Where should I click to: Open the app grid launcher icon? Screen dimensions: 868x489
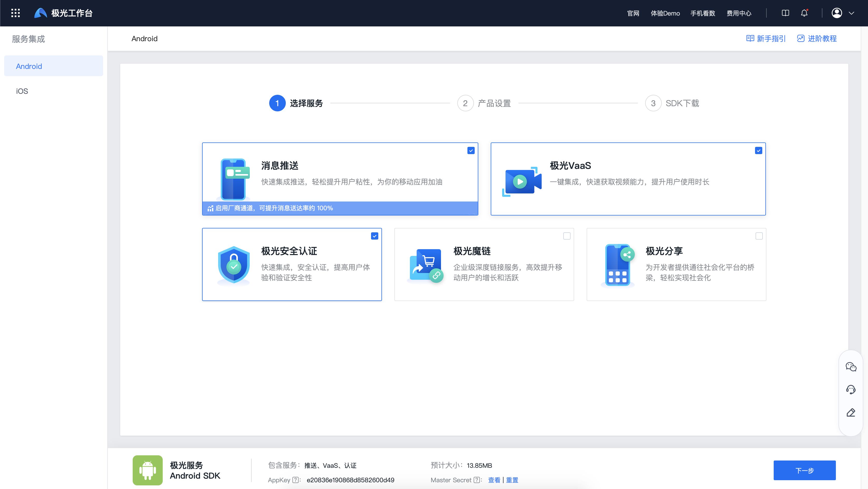[16, 13]
